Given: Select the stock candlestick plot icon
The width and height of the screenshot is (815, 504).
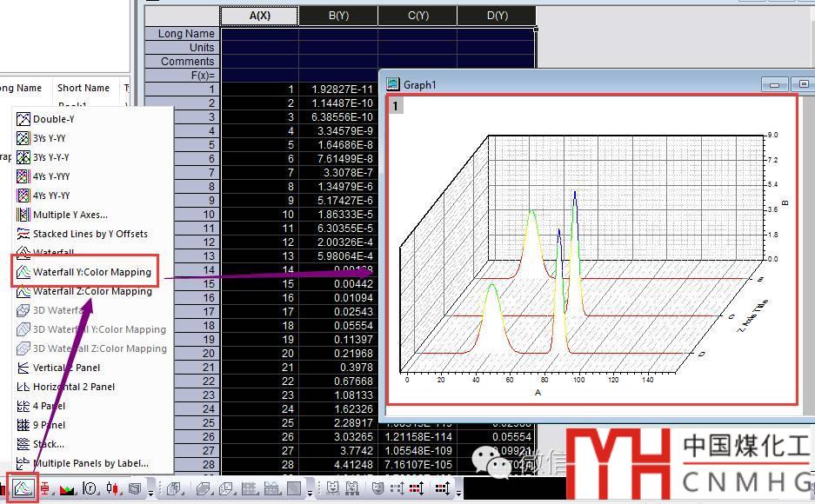Looking at the screenshot, I should click(112, 489).
